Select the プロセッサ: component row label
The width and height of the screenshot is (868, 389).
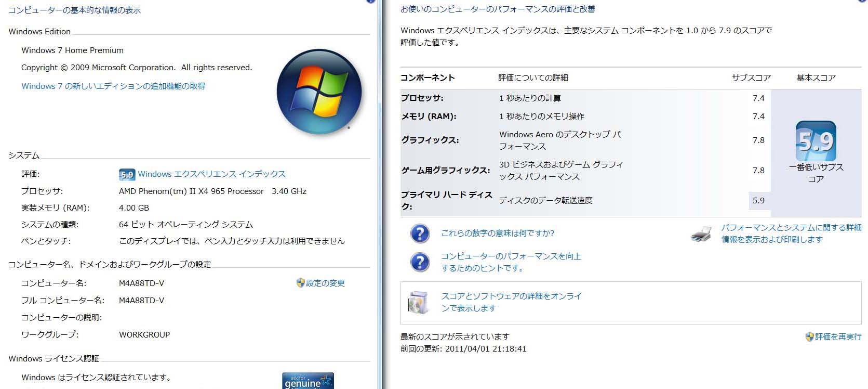point(422,98)
